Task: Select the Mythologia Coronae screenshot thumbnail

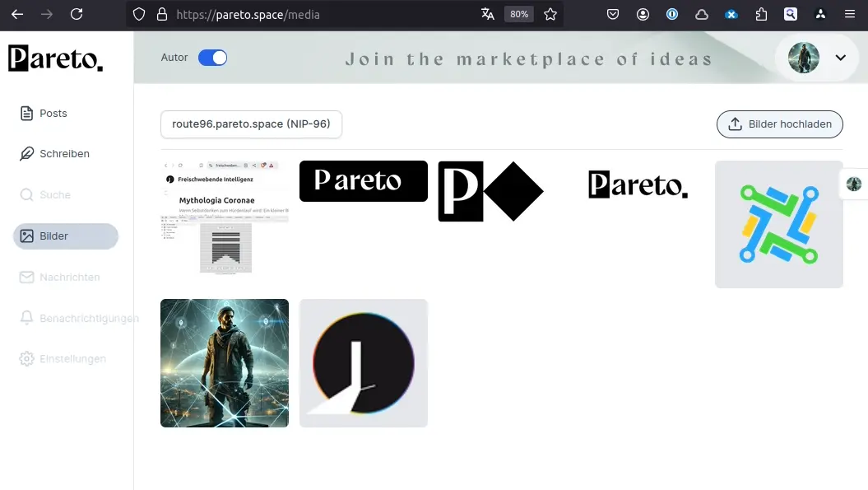Action: tap(225, 217)
